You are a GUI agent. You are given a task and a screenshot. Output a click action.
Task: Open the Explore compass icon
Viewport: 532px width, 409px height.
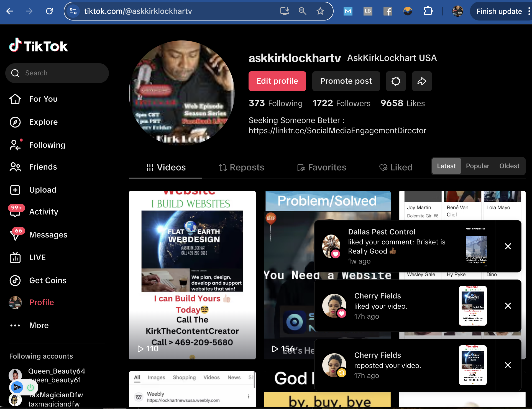pos(15,122)
